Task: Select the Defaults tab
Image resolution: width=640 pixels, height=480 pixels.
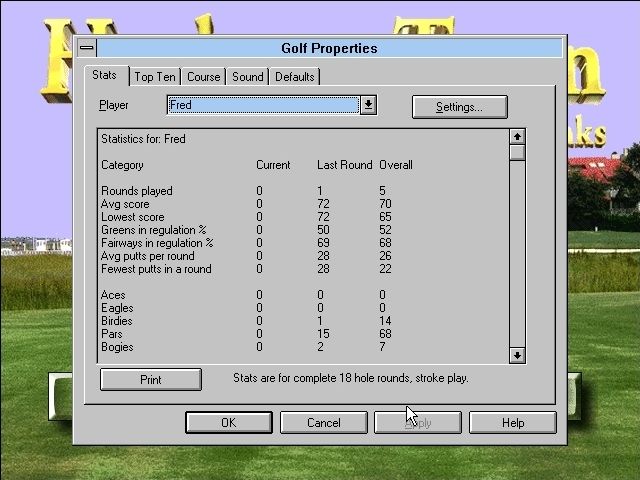Action: (295, 77)
